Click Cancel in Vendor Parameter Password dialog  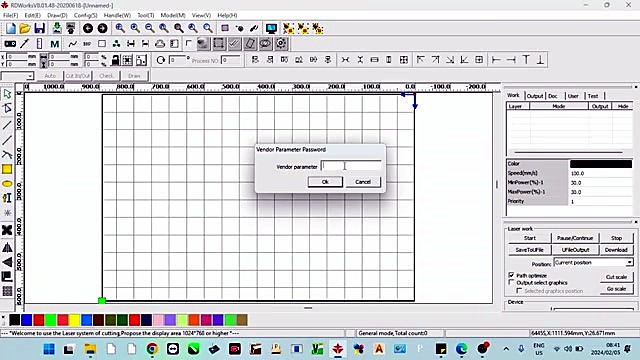[363, 182]
